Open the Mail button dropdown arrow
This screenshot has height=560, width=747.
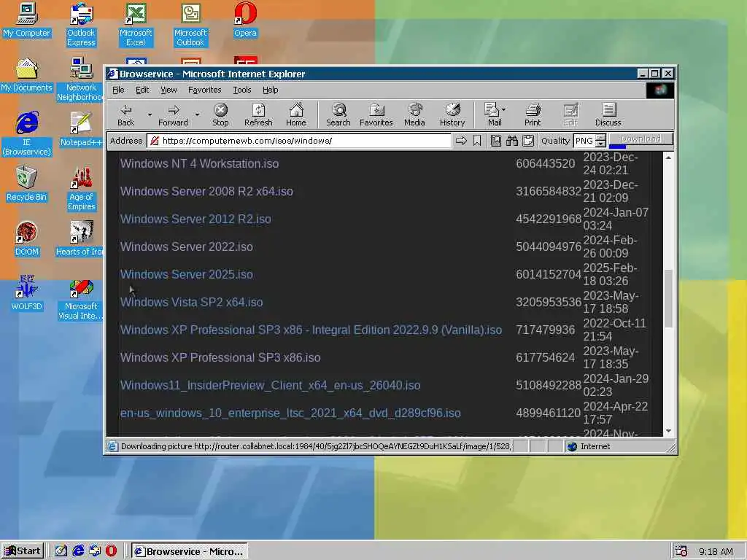(504, 109)
